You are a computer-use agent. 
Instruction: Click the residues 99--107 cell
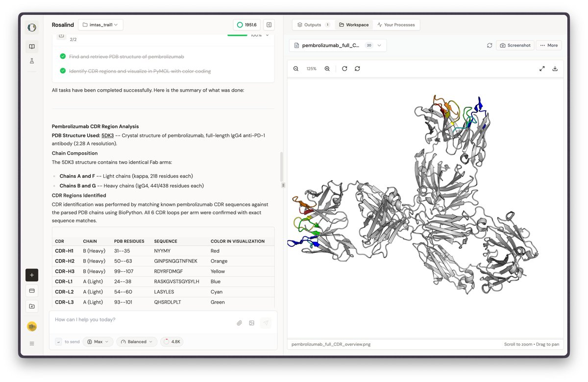coord(123,271)
